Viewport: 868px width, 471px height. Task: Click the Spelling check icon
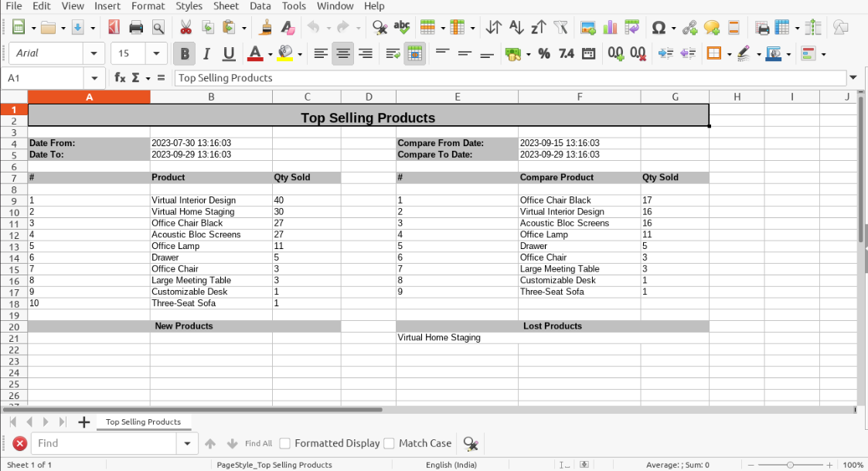(402, 27)
